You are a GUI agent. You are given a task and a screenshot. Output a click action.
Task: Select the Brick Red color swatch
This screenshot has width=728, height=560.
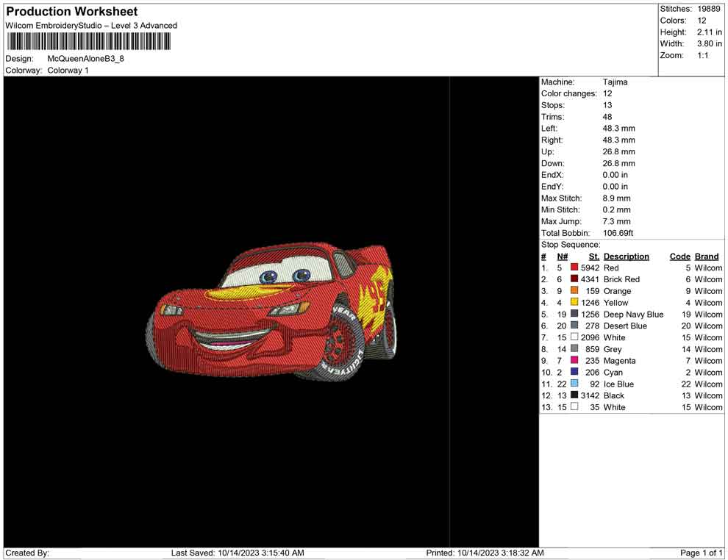(574, 279)
